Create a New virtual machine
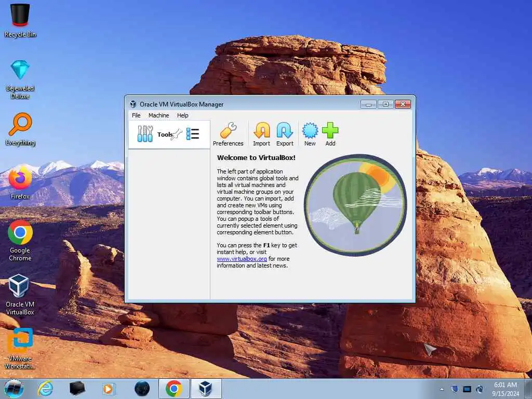 (x=310, y=135)
